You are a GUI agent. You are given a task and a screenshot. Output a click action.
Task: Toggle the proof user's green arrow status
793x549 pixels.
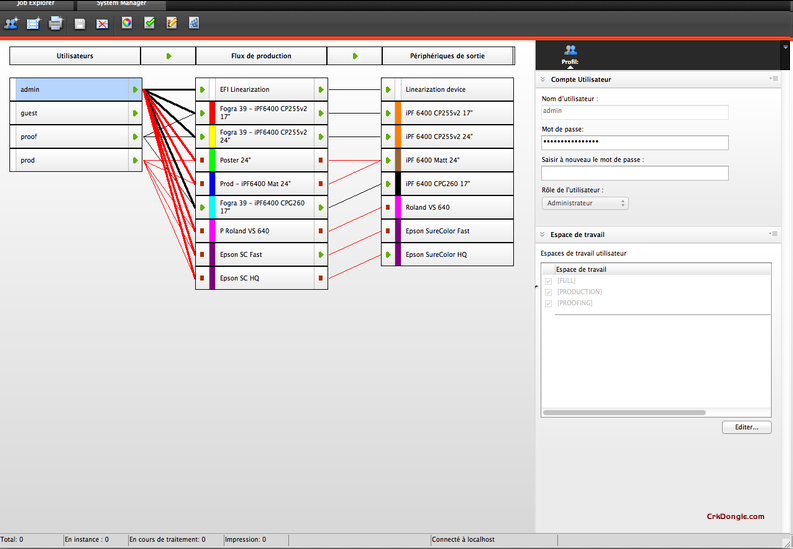(x=135, y=136)
